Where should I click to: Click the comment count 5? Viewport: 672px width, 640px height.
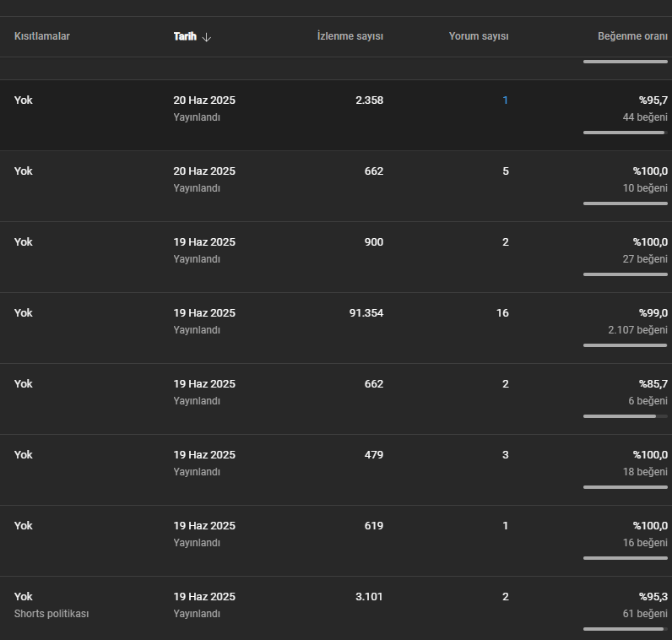pyautogui.click(x=506, y=171)
